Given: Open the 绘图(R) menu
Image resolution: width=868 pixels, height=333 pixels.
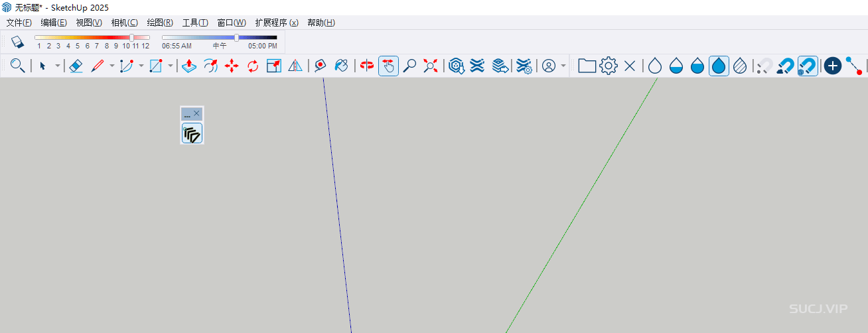Looking at the screenshot, I should (x=160, y=23).
